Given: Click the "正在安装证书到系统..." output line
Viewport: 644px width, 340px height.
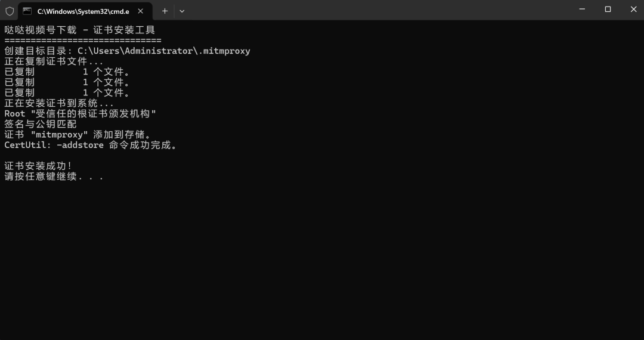Looking at the screenshot, I should tap(58, 103).
